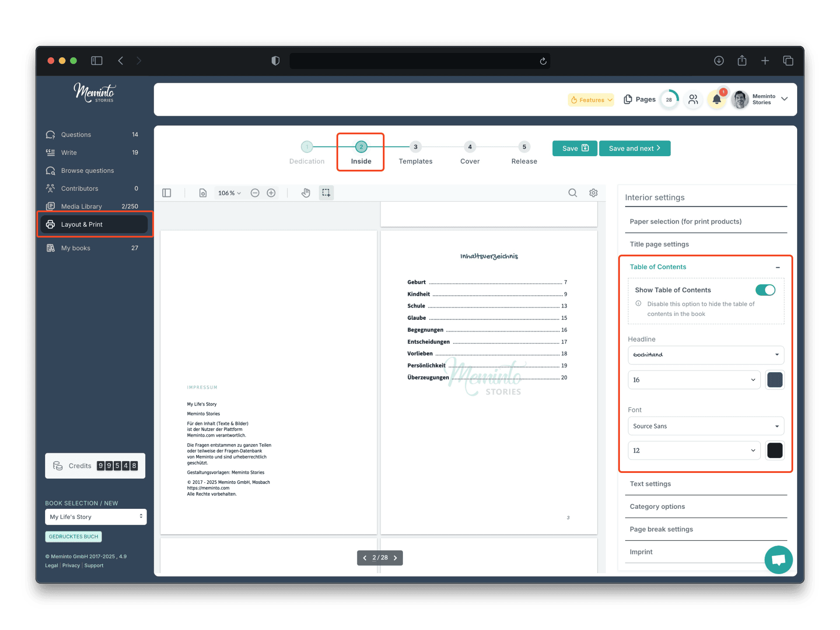Screen dimensions: 840x630
Task: Open the chat support bubble
Action: point(778,560)
